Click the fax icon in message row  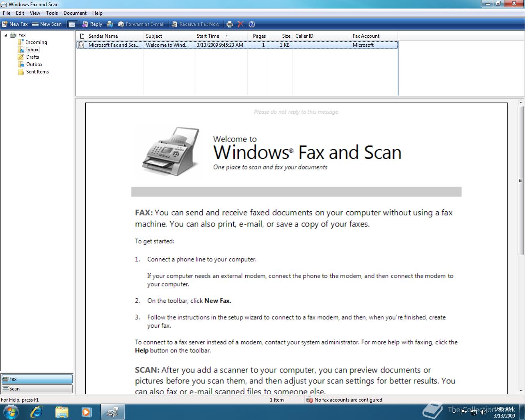coord(81,45)
